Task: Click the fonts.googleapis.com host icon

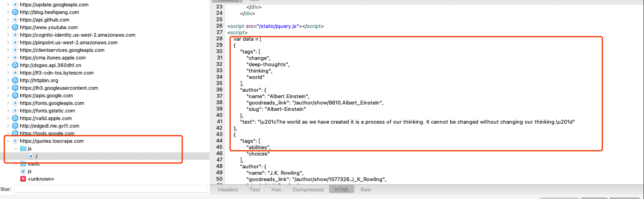Action: pos(15,103)
